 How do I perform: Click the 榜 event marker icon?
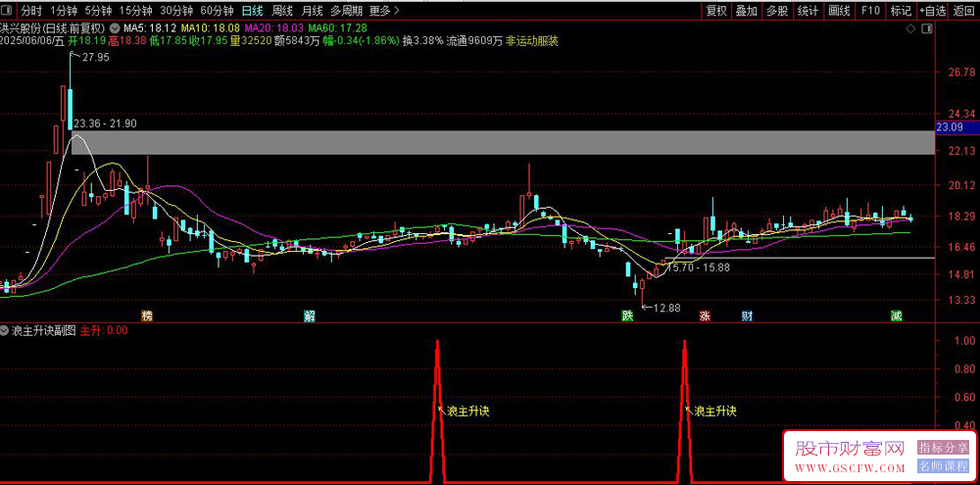148,315
